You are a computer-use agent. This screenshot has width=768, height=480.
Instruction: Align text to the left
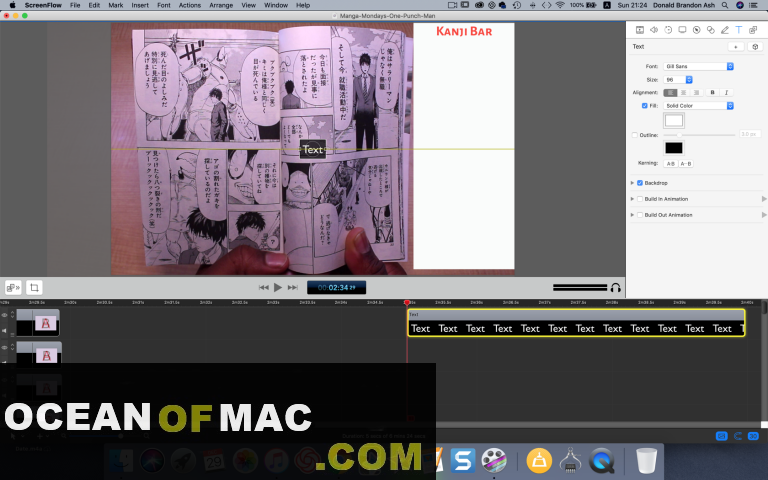tap(671, 93)
